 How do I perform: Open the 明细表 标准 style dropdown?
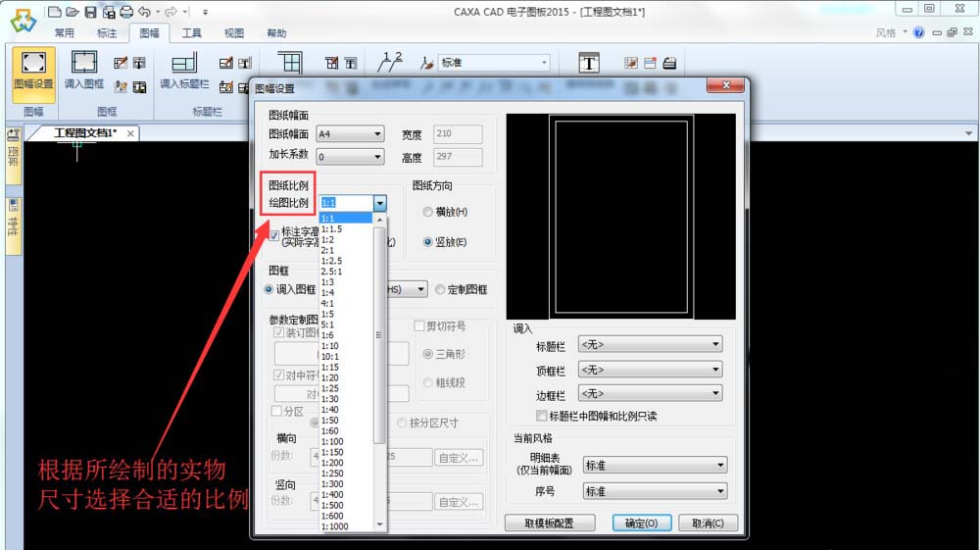(655, 465)
